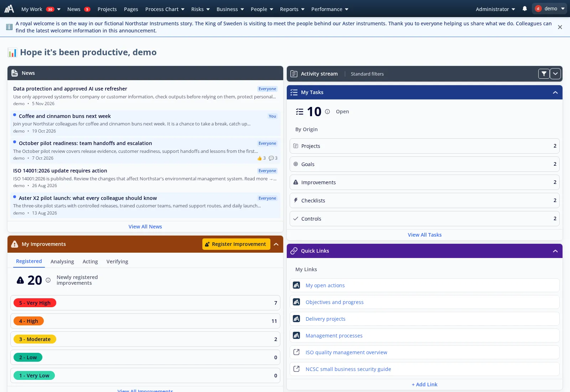
Task: Click the external link icon for ISO quality overview
Action: (x=296, y=352)
